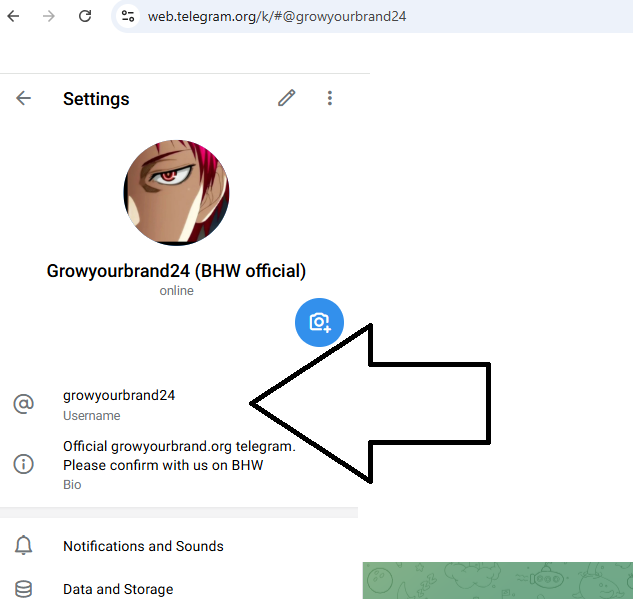Open the profile avatar picture
The width and height of the screenshot is (633, 599).
click(176, 193)
